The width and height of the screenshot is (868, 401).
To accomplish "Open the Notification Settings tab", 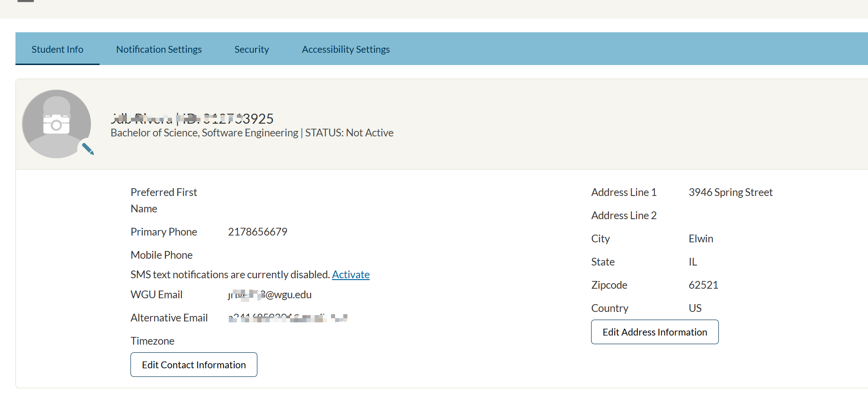I will 159,49.
